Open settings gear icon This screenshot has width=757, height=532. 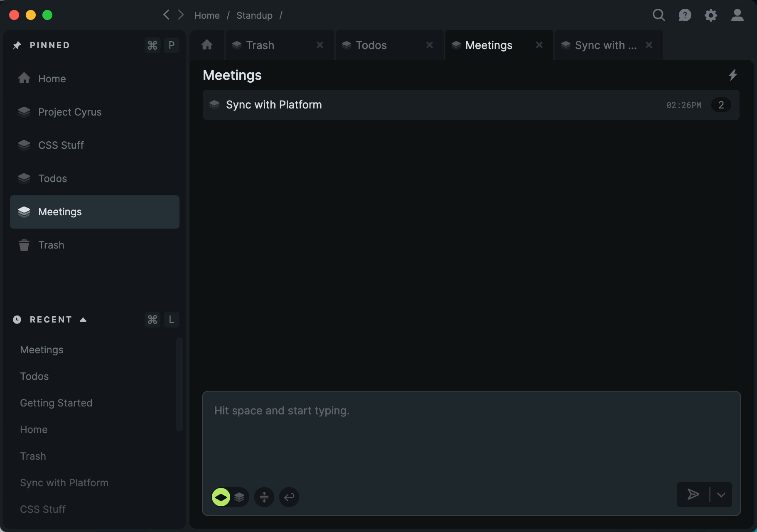(x=711, y=15)
